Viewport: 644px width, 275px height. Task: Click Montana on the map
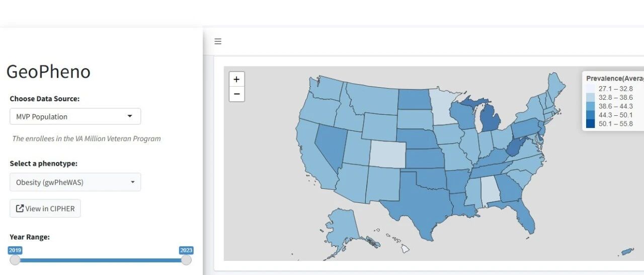(372, 97)
